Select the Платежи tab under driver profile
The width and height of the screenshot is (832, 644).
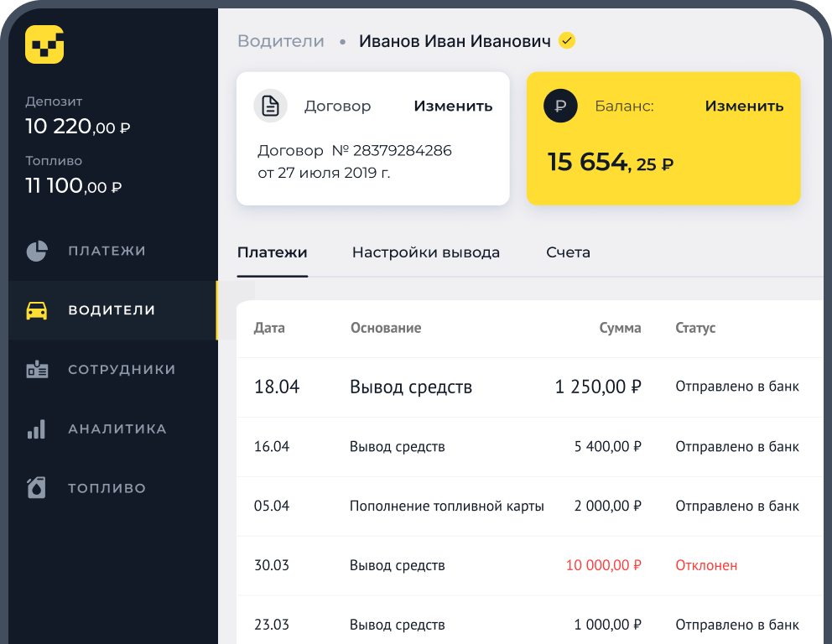tap(273, 252)
